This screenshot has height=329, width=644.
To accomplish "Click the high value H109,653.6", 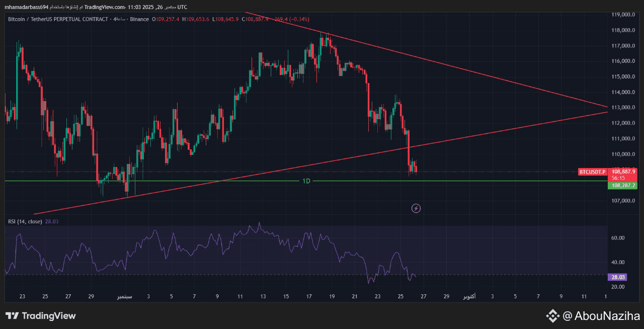I will 196,19.
